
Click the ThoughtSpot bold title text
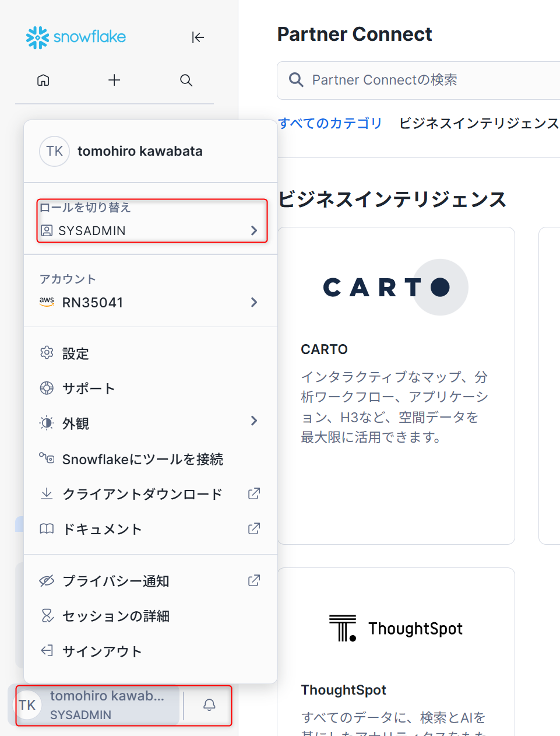pos(343,690)
